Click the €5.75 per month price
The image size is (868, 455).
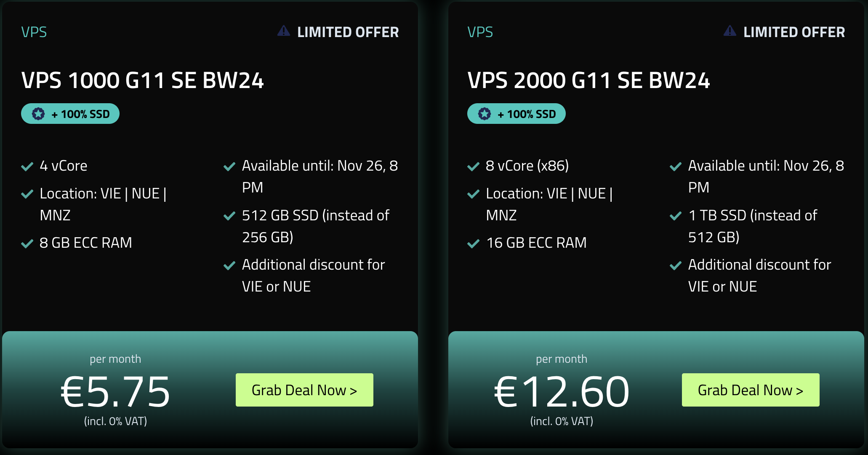pos(115,392)
